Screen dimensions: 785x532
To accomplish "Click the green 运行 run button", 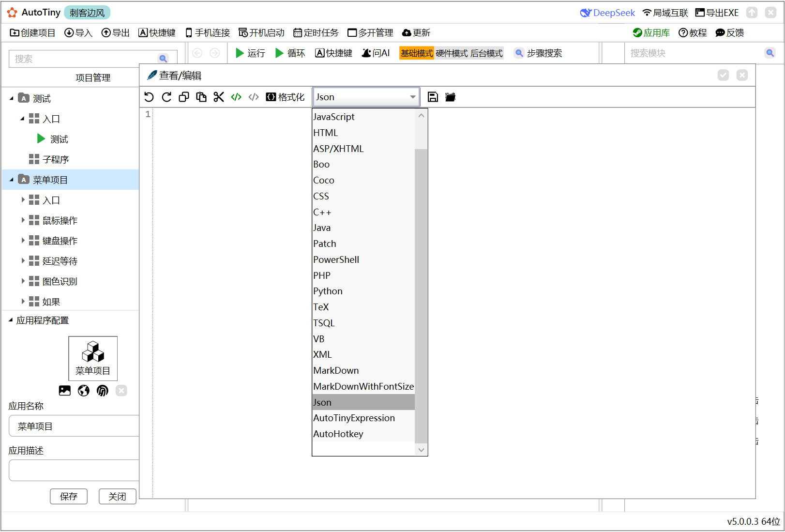I will click(250, 53).
